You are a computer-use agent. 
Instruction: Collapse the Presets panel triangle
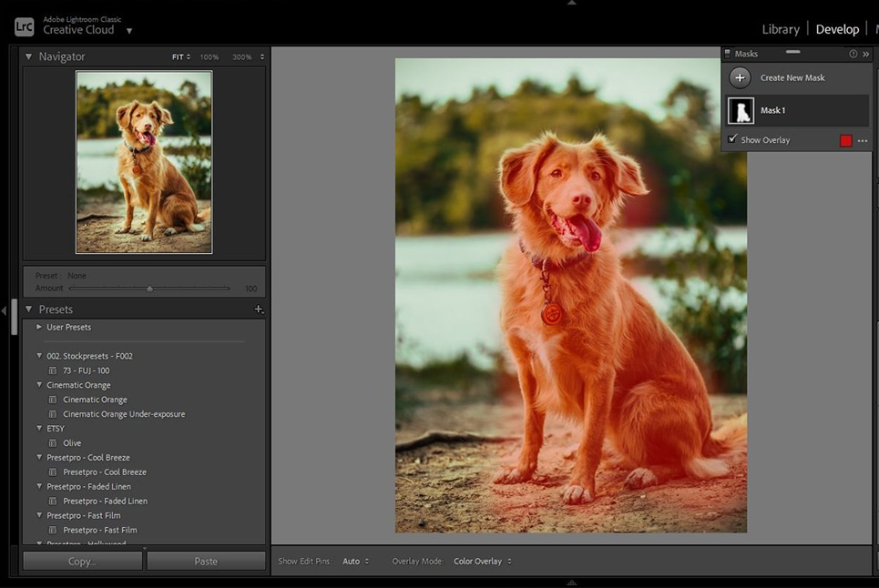pos(28,309)
